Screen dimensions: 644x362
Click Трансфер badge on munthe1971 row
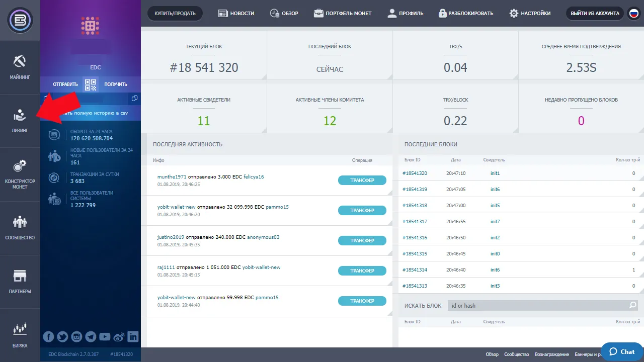(x=362, y=180)
